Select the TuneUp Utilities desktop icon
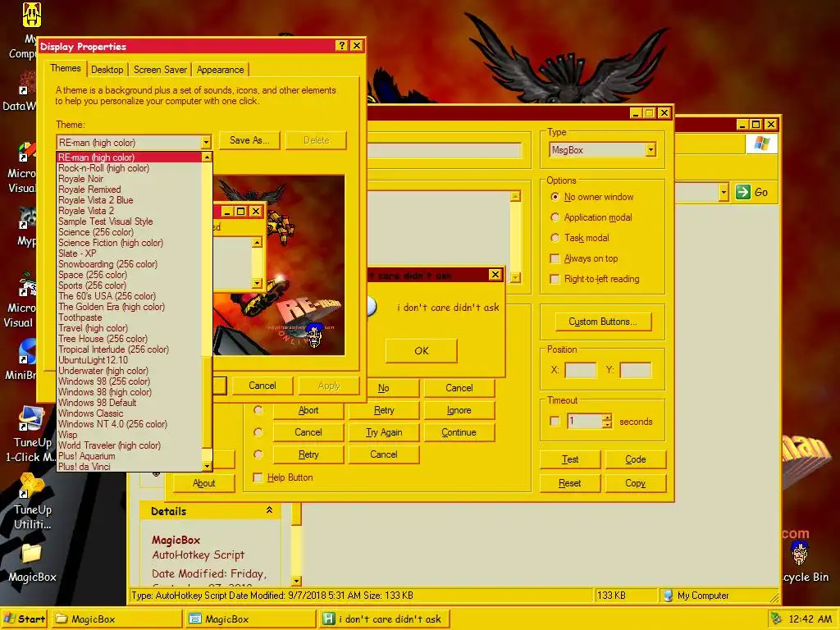This screenshot has height=630, width=840. (32, 500)
